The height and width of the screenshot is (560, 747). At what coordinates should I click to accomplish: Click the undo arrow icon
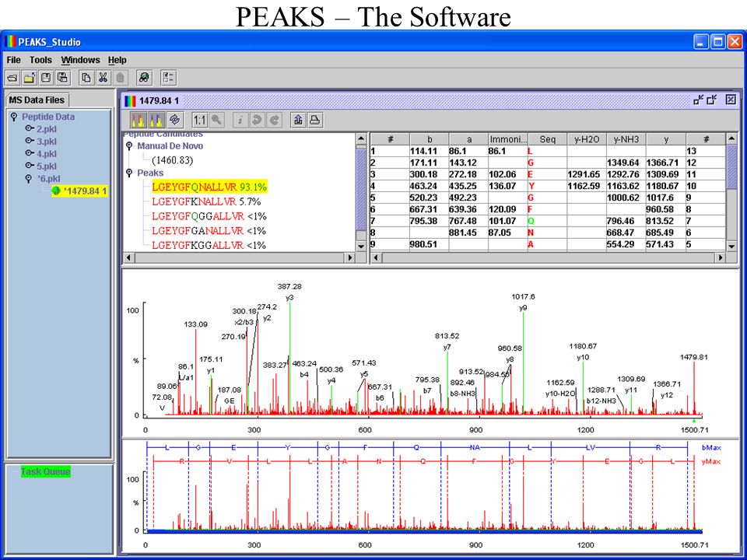tap(257, 120)
